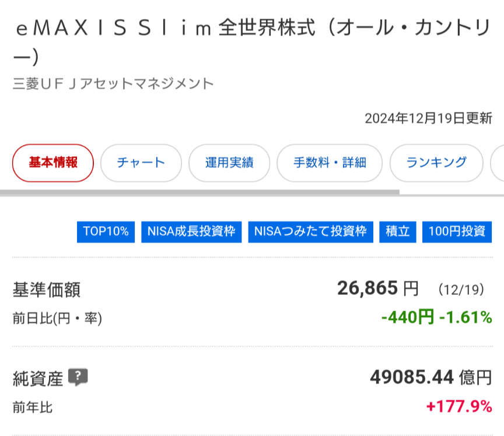Tap the NISA成長投資枠 badge
The width and height of the screenshot is (504, 436).
pyautogui.click(x=191, y=231)
